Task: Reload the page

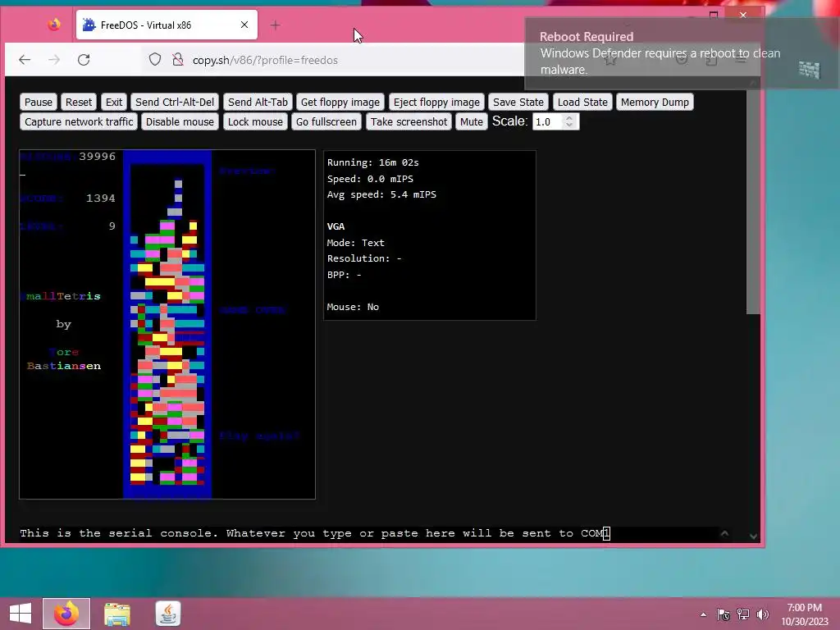Action: click(x=84, y=59)
